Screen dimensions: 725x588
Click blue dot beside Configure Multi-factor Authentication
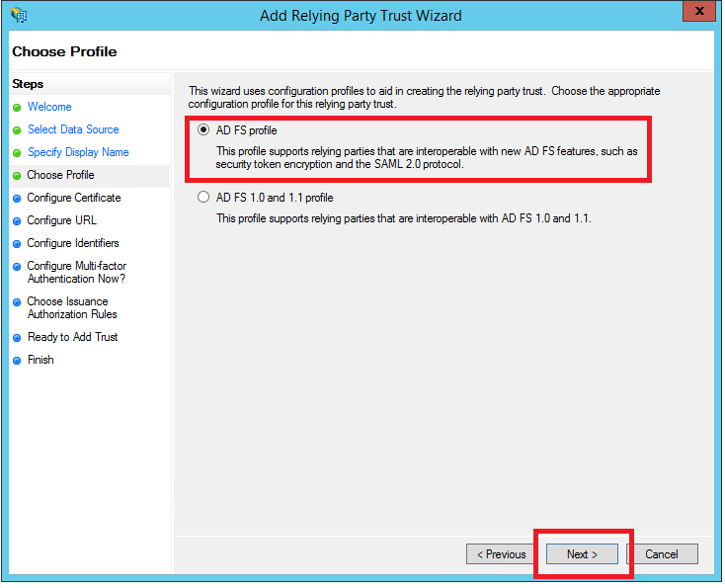(x=17, y=267)
